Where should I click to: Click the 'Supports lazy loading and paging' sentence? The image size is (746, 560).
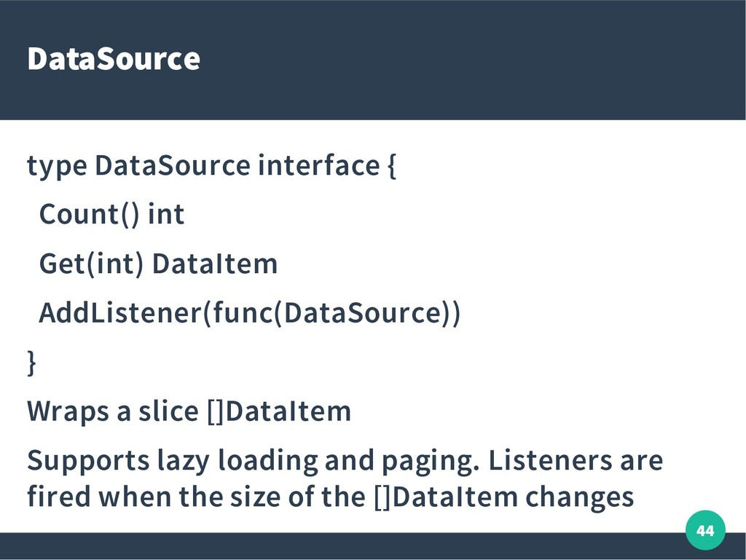coord(253,461)
